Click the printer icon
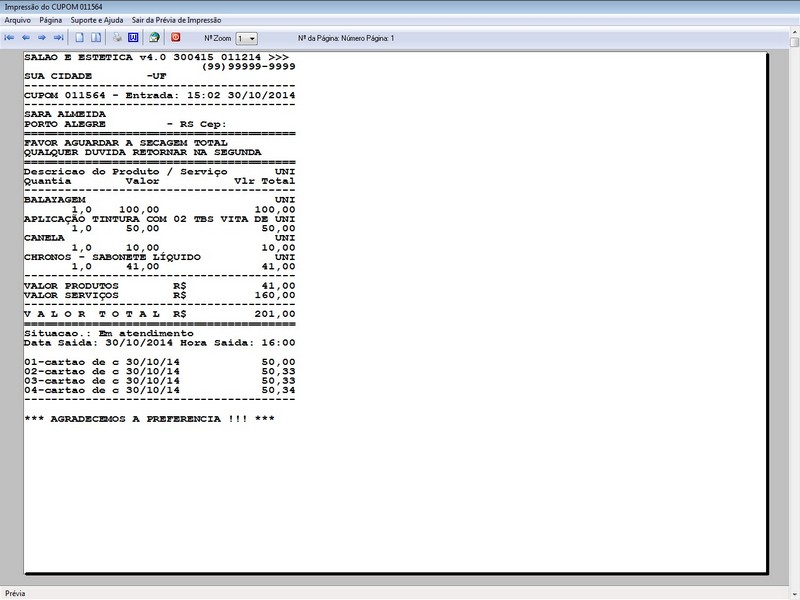 [x=117, y=38]
